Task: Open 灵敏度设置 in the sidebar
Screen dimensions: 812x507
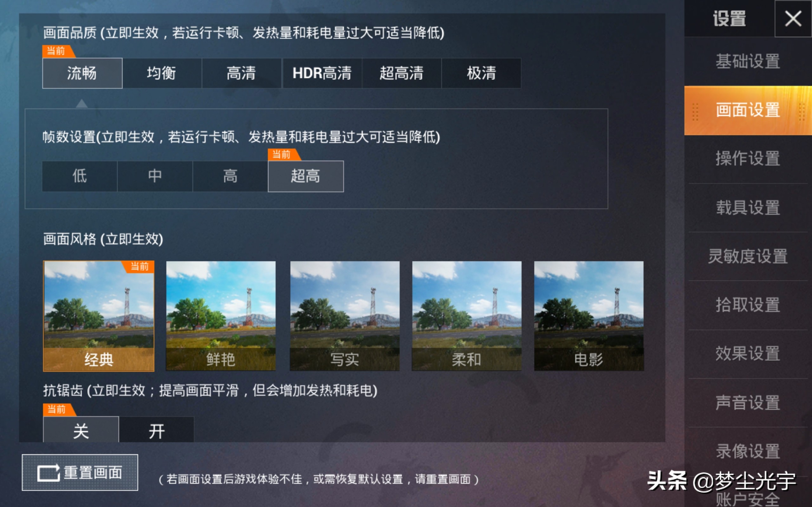Action: tap(748, 256)
